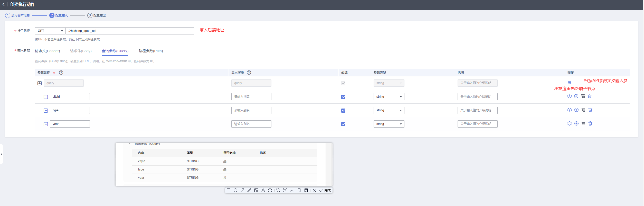The height and width of the screenshot is (206, 644).
Task: Click the translate icon in screenshot toolbar
Action: pos(285,190)
